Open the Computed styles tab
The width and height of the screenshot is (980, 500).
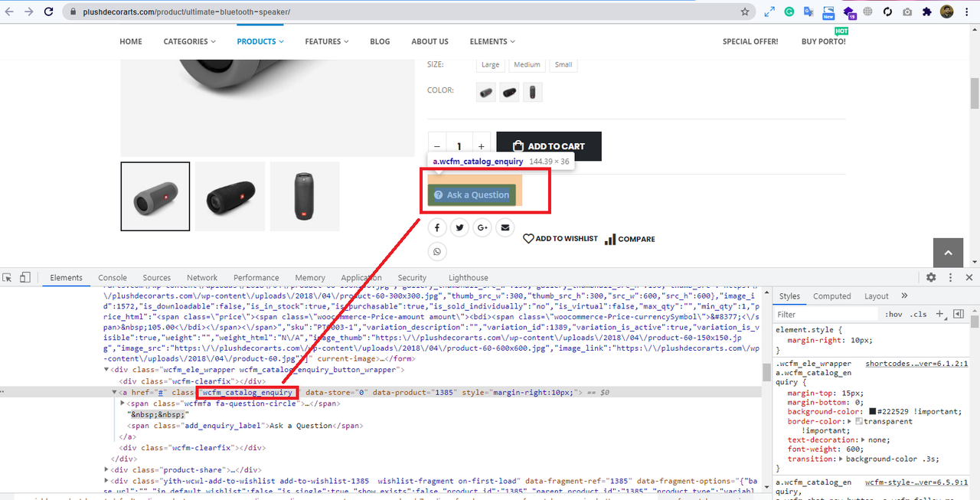coord(832,296)
